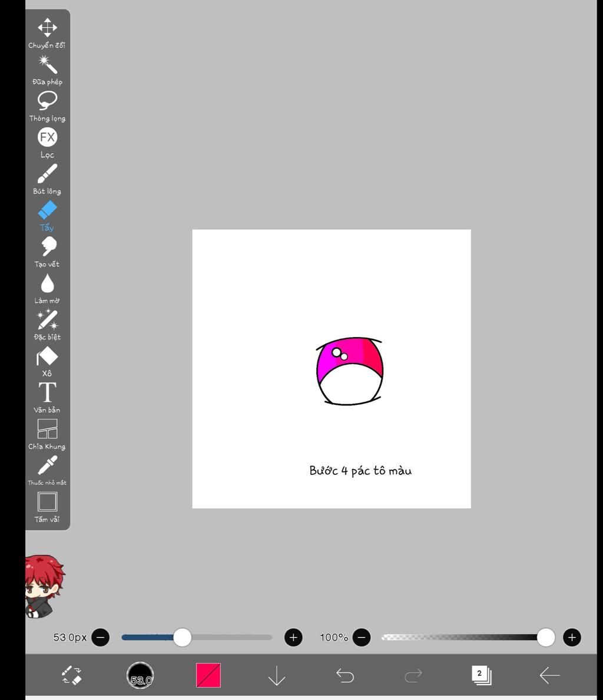Screen dimensions: 603x700
Task: Select the Bút lông brush tool
Action: point(47,173)
